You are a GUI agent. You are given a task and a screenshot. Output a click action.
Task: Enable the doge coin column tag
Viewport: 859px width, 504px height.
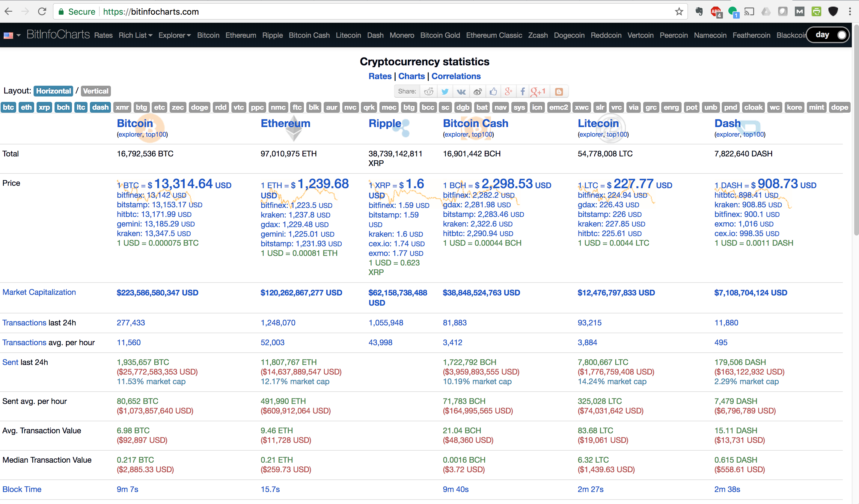point(199,107)
